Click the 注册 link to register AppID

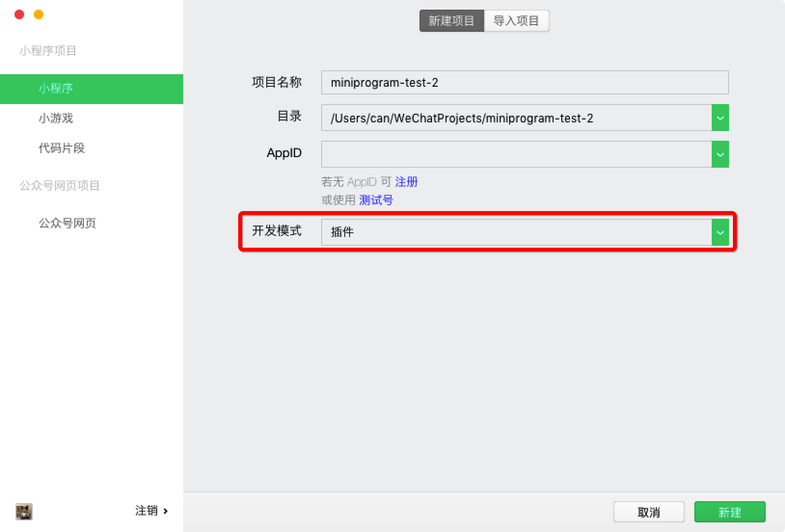(406, 182)
